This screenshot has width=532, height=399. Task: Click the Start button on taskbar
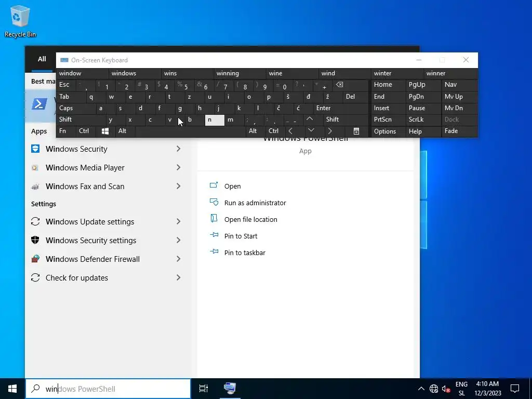click(x=12, y=389)
